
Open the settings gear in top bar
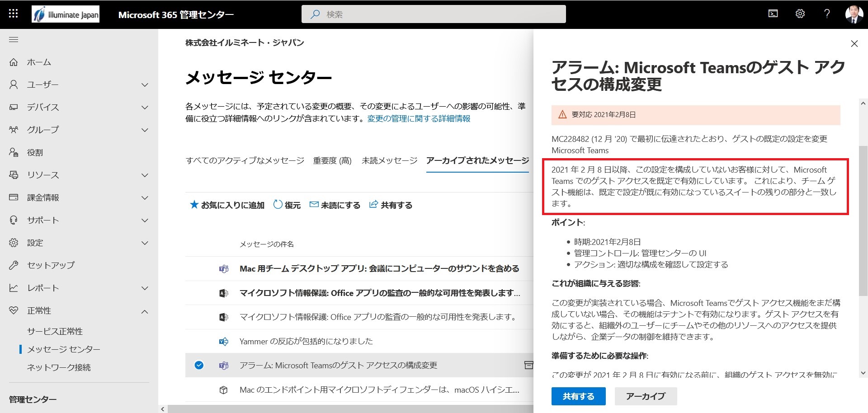tap(800, 14)
